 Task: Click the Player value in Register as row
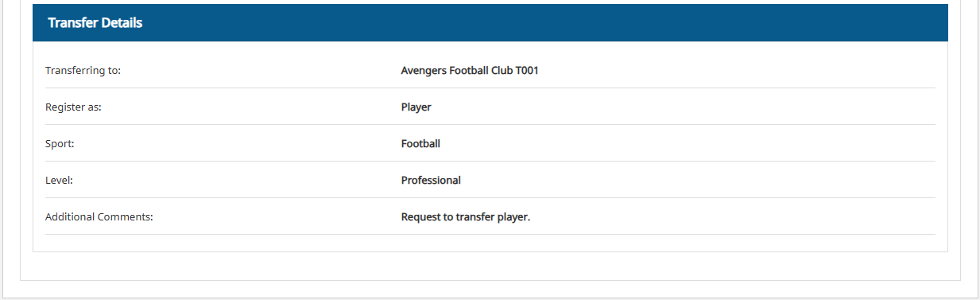416,107
